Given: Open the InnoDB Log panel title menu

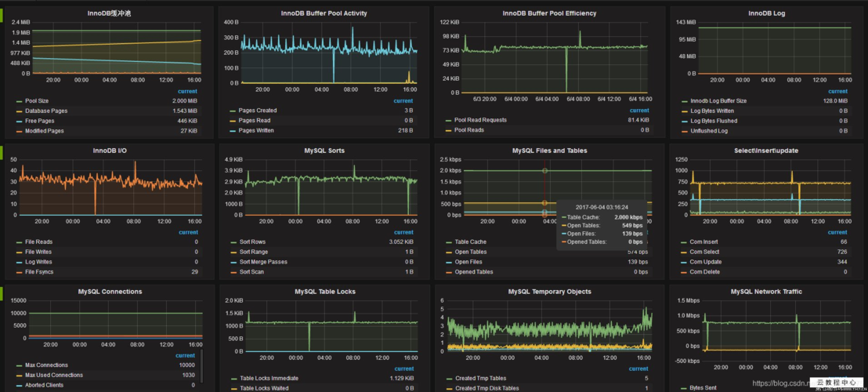Looking at the screenshot, I should pos(768,13).
